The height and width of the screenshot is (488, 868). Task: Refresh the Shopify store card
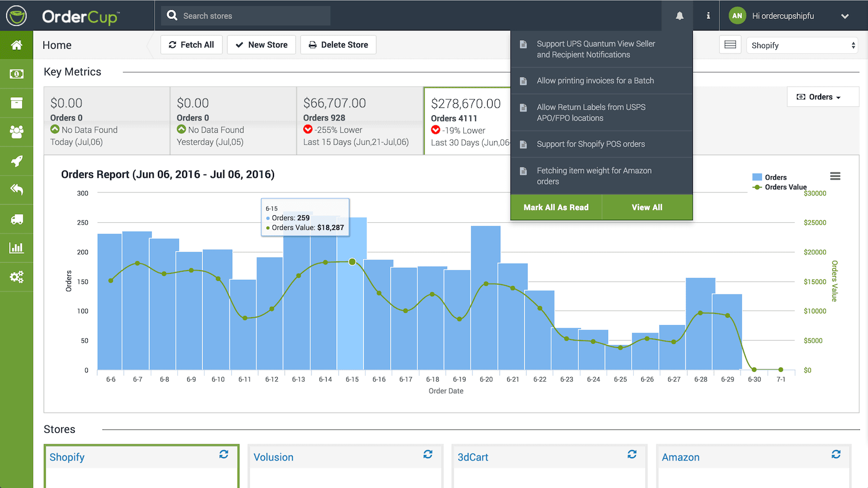[x=224, y=454]
